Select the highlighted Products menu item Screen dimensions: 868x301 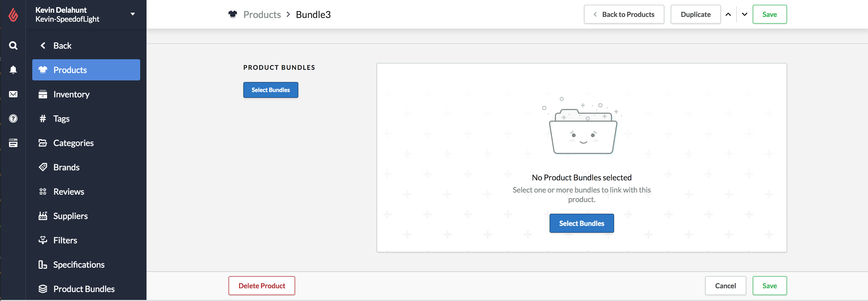(x=86, y=70)
